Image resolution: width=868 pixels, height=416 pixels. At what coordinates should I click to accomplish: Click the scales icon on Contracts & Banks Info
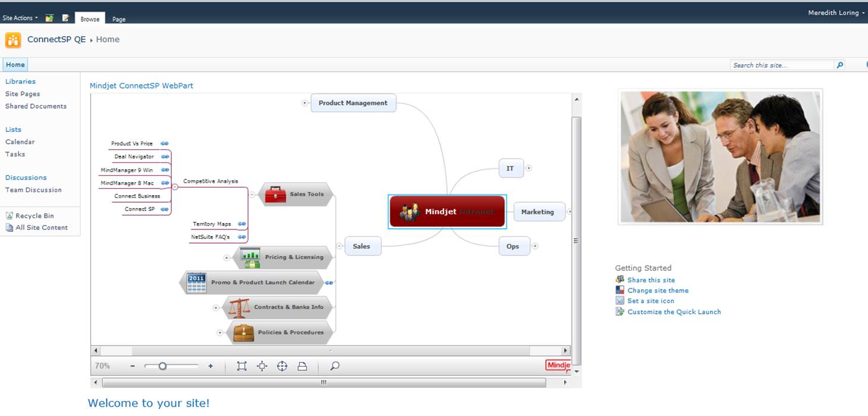point(239,307)
